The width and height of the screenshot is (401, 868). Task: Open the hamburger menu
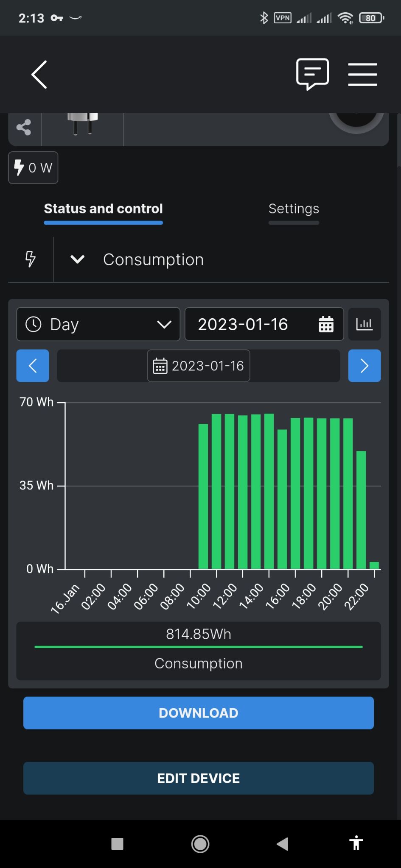[362, 75]
